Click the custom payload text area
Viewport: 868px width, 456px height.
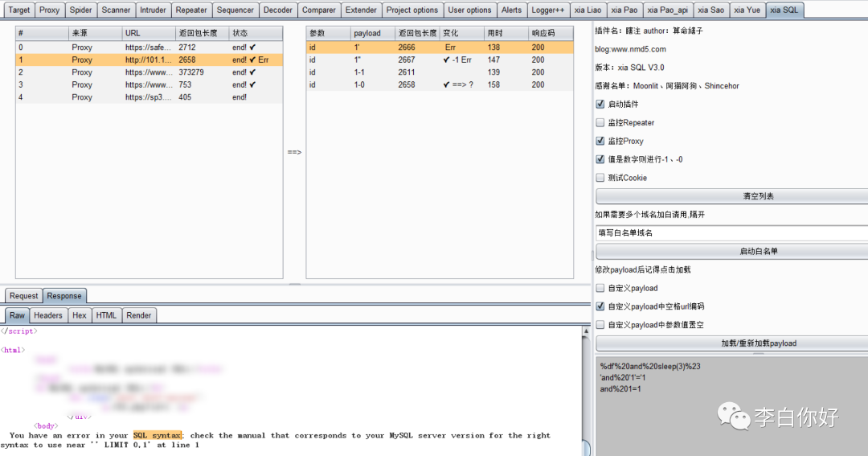pos(732,405)
